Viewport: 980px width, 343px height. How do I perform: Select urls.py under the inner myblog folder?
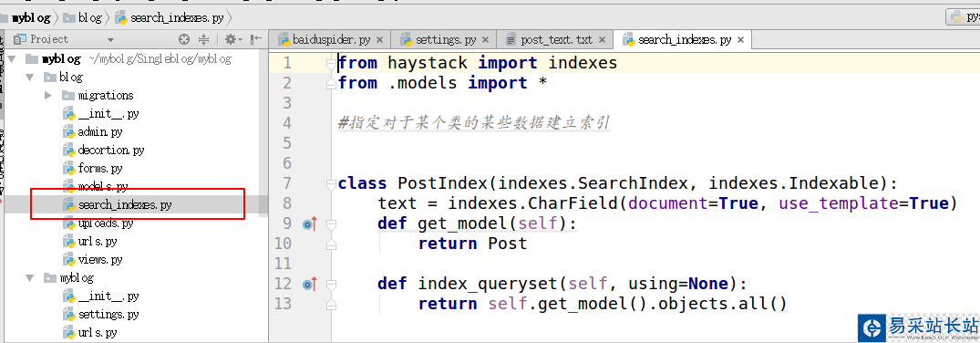pyautogui.click(x=98, y=332)
